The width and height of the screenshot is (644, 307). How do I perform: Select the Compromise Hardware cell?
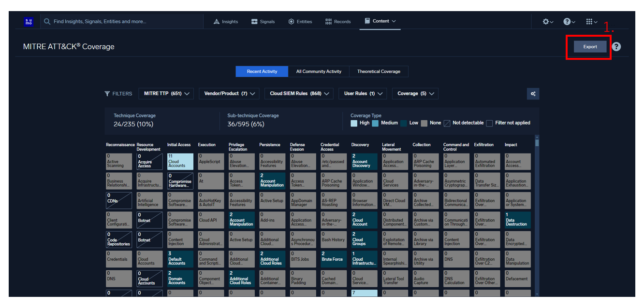[x=180, y=181]
